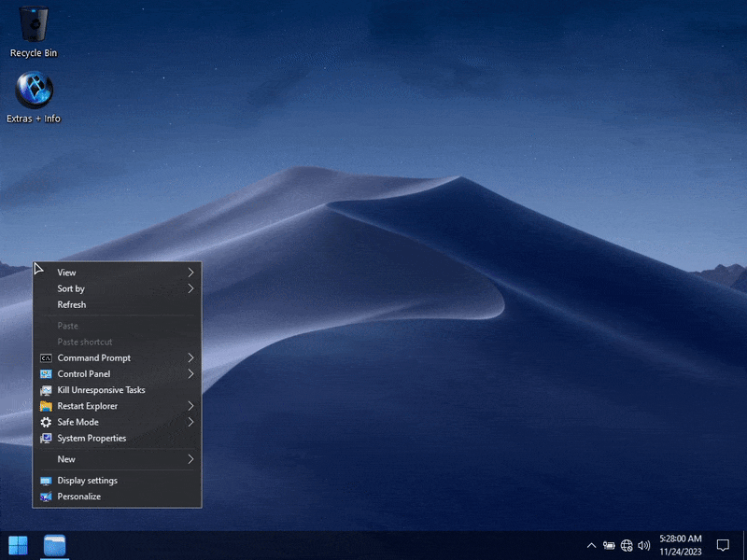Click the System Properties monitor icon
Viewport: 747px width, 560px height.
[46, 438]
